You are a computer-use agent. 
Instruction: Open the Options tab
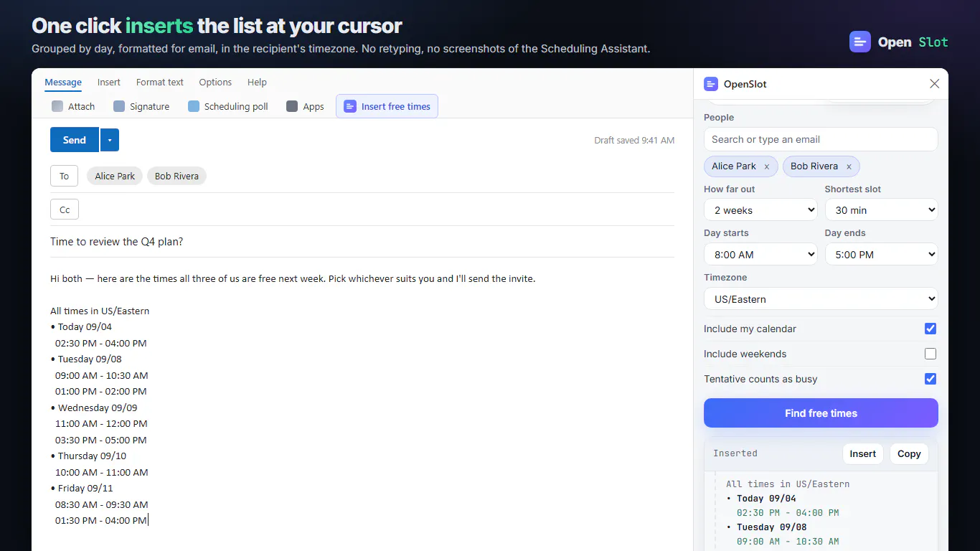[215, 83]
